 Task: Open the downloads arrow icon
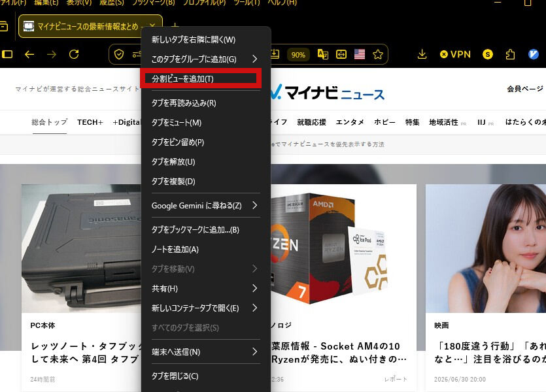tap(422, 54)
